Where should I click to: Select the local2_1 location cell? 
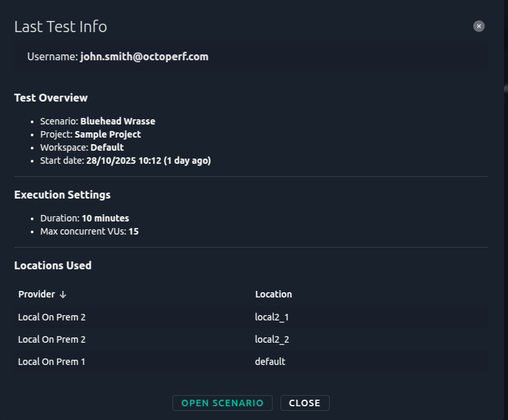pyautogui.click(x=272, y=317)
